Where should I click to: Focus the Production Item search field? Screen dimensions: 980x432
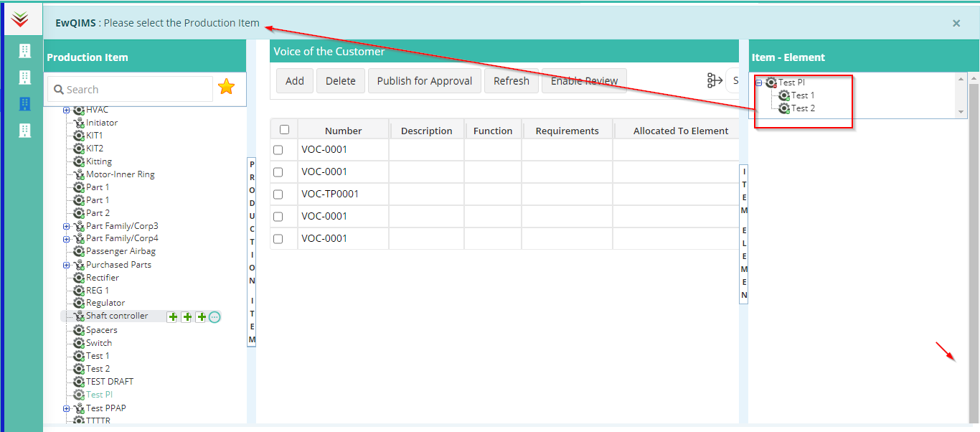point(130,89)
